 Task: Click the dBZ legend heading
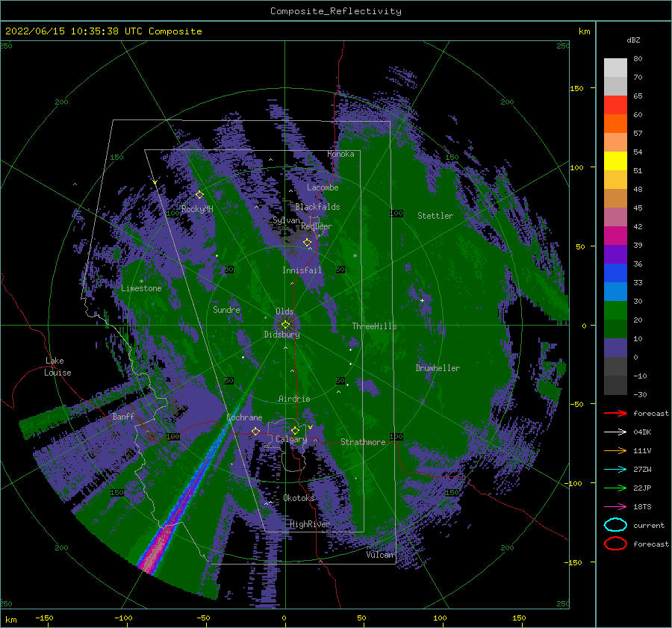(x=633, y=40)
